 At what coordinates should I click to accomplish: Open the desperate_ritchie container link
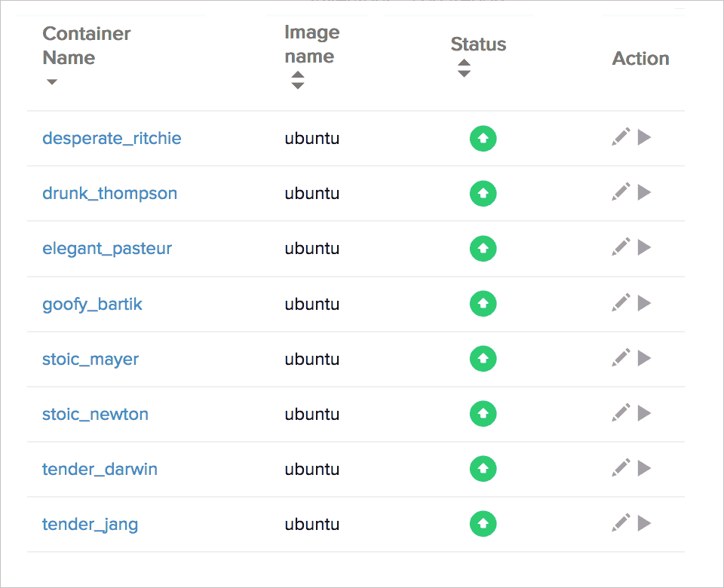click(112, 138)
